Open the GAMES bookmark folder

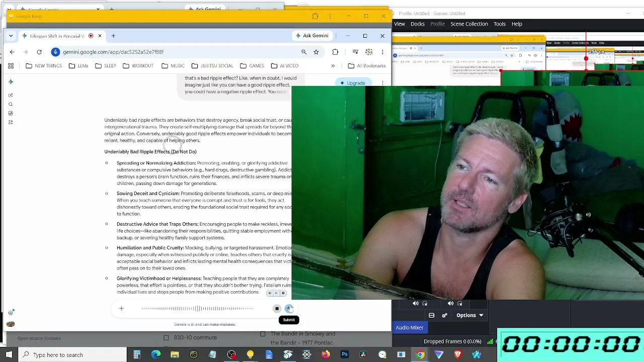click(252, 66)
